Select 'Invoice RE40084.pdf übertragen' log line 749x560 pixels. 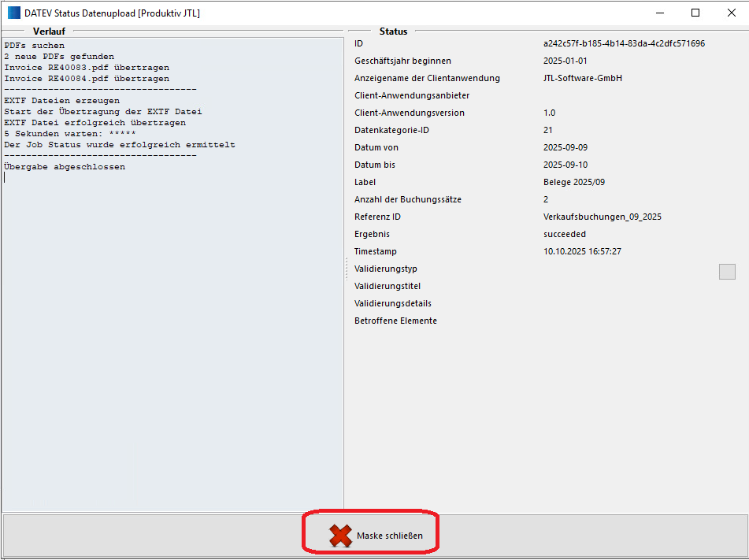click(x=87, y=79)
